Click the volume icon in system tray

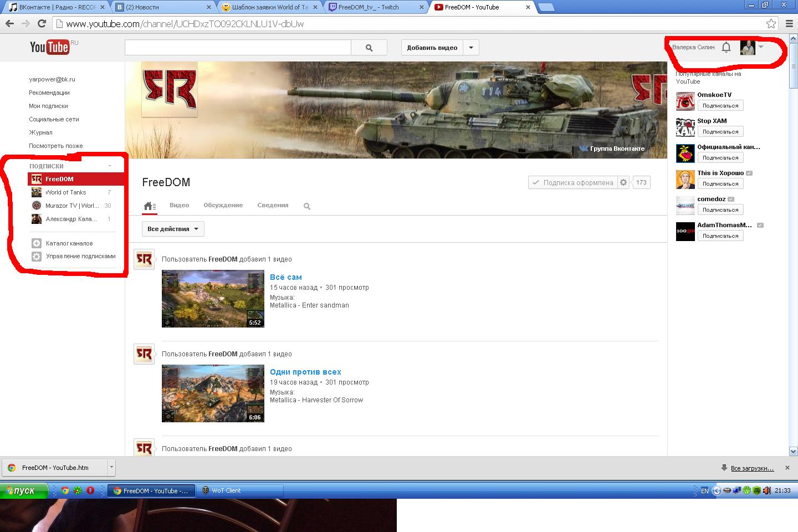767,490
